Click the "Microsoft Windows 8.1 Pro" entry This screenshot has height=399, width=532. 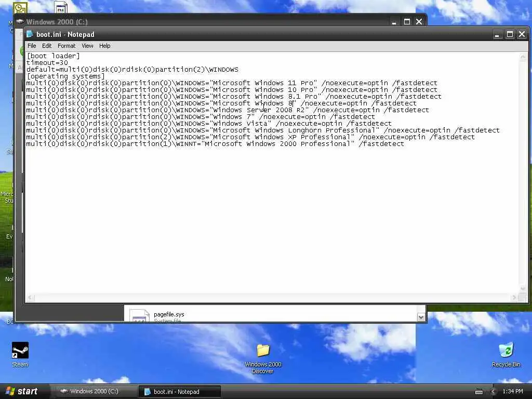(234, 97)
